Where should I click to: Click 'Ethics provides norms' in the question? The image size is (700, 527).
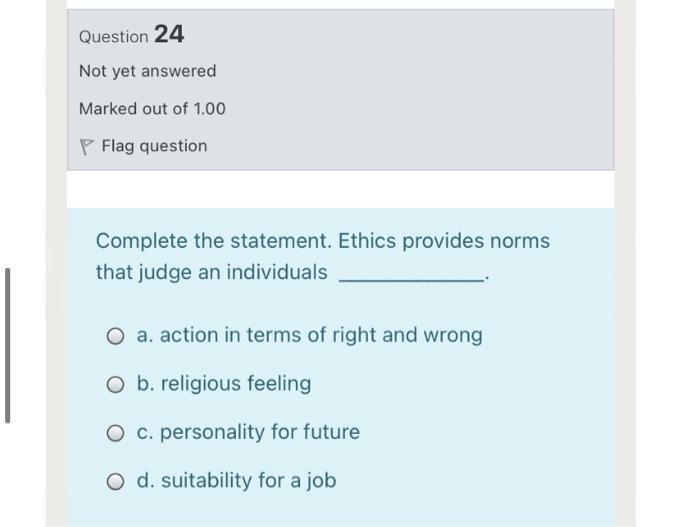(444, 241)
